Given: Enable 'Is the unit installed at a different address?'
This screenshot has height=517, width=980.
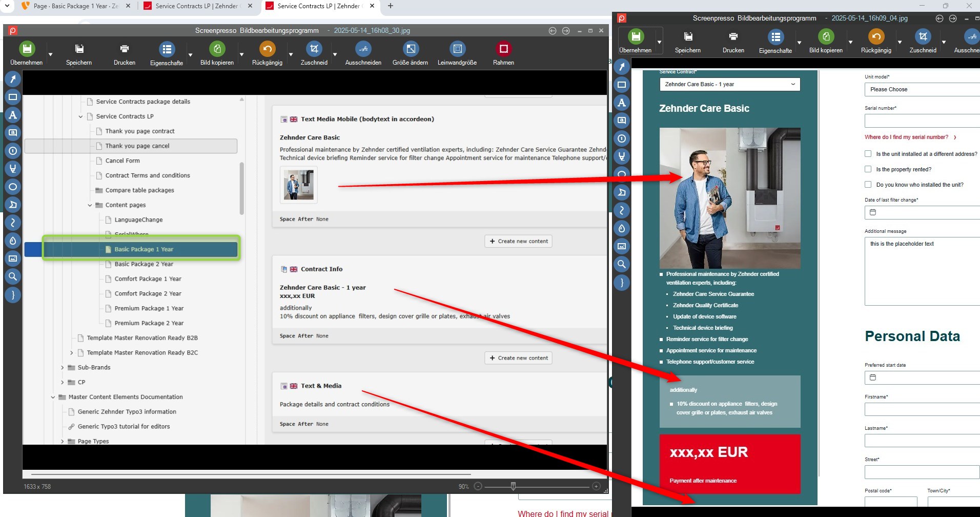Looking at the screenshot, I should [x=868, y=154].
